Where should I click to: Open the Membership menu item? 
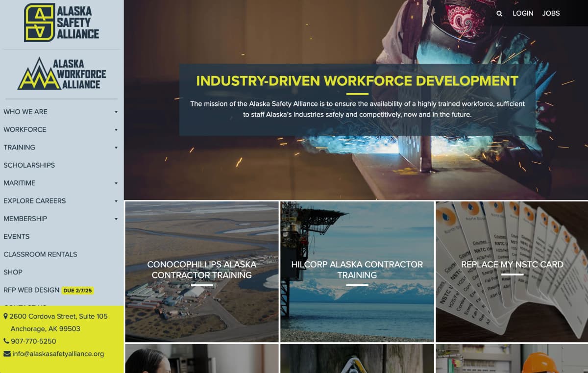25,219
